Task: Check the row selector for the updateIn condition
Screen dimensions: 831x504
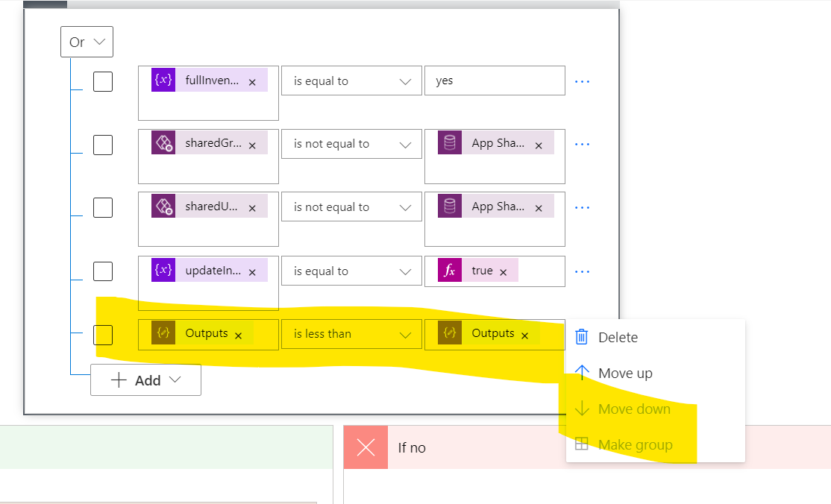Action: (x=102, y=271)
